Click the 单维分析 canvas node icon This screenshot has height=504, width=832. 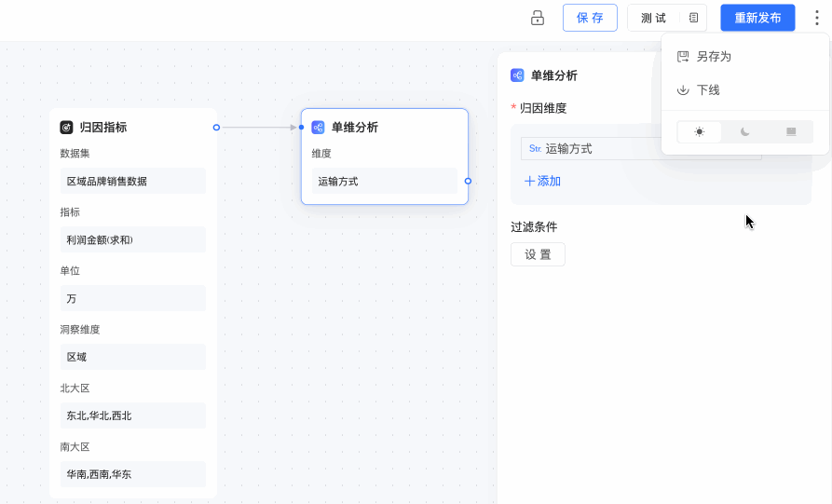pos(318,128)
